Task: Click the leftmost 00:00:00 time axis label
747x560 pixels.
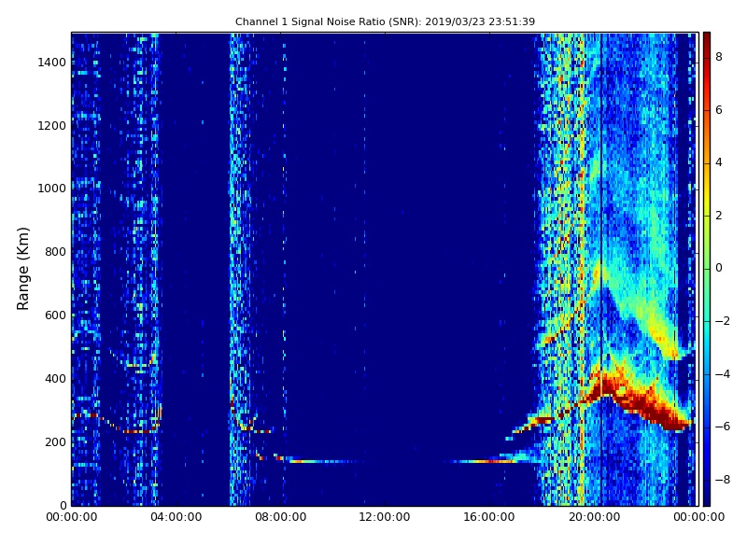Action: coord(72,517)
